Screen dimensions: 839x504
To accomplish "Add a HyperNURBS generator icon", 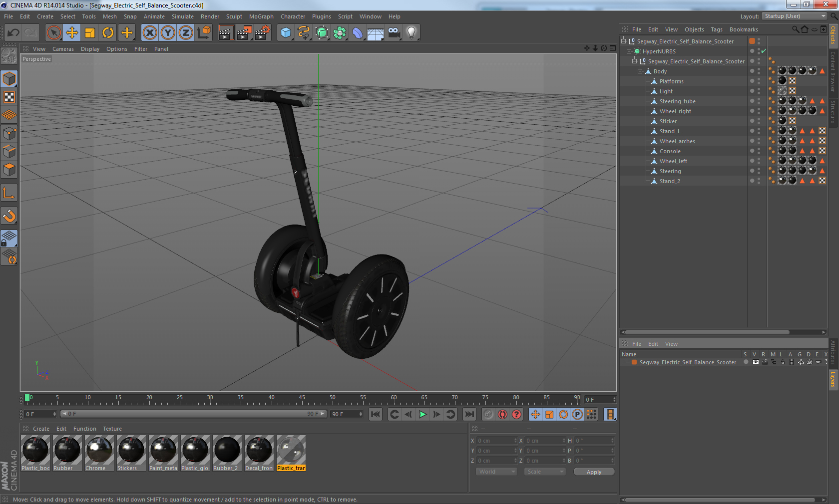I will [x=322, y=33].
